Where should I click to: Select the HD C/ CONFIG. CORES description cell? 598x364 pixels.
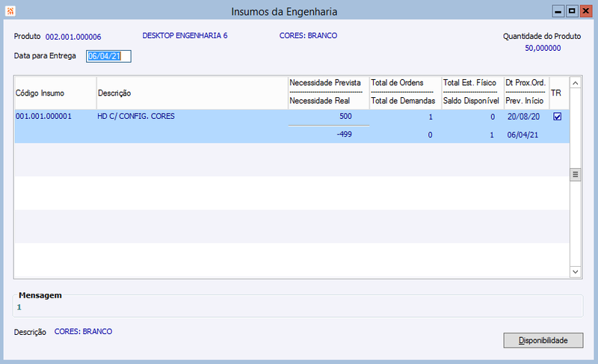tap(136, 117)
